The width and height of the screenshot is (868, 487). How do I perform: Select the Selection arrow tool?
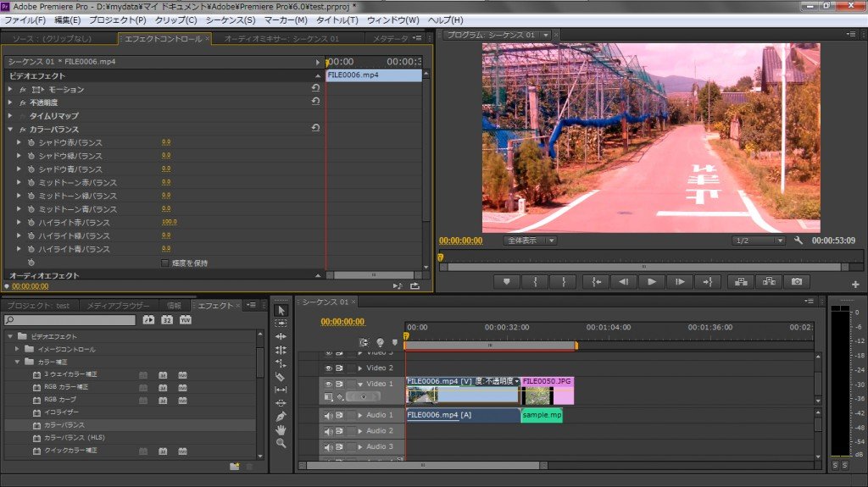coord(281,311)
